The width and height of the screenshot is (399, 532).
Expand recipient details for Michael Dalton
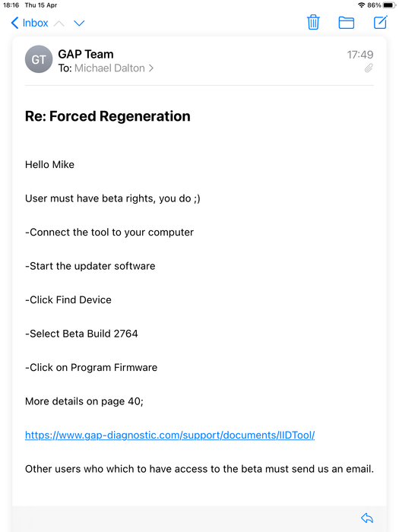tap(114, 68)
